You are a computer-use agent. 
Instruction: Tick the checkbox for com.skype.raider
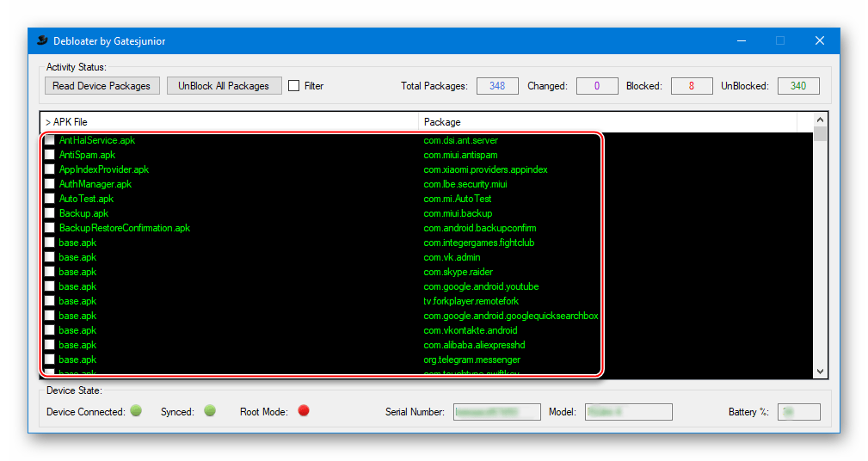50,272
